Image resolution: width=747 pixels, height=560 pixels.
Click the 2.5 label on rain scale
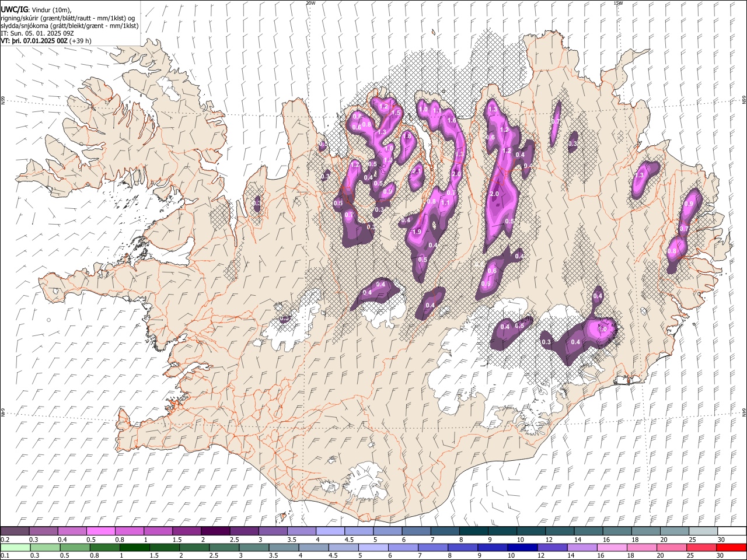click(214, 555)
